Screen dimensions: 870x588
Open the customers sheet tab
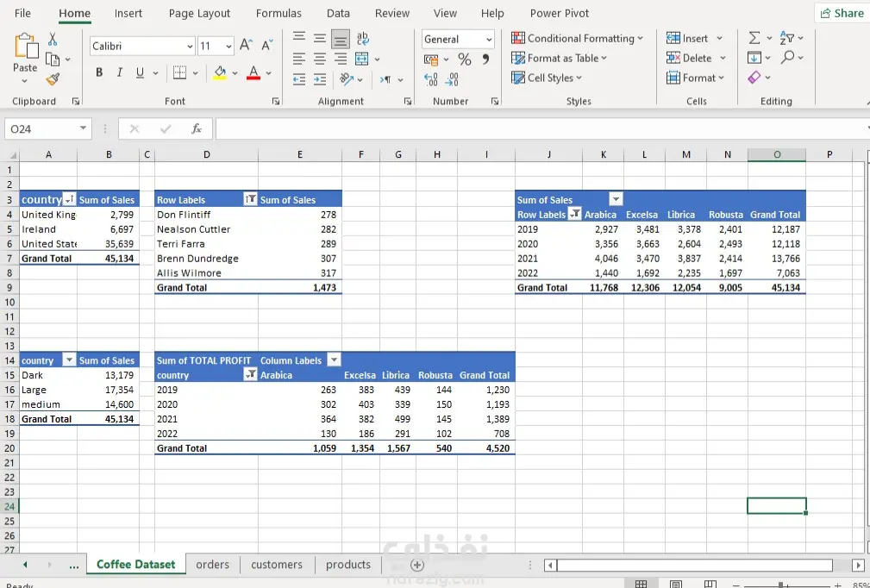(277, 565)
